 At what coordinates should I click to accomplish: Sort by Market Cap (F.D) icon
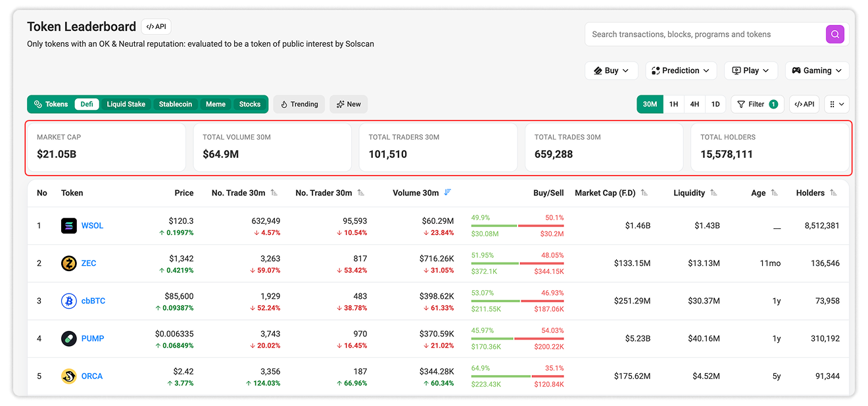coord(644,193)
